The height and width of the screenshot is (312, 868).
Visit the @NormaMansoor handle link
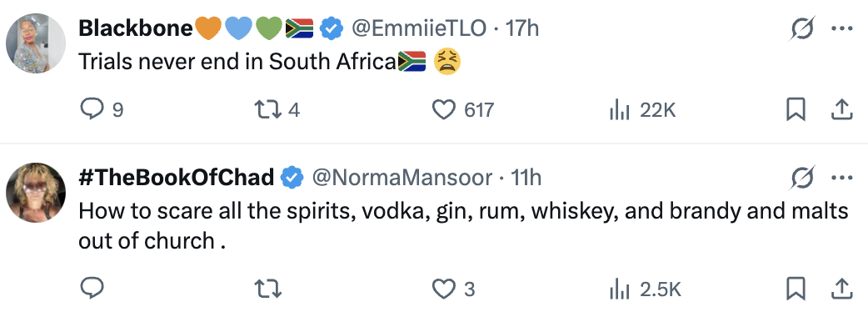[402, 178]
